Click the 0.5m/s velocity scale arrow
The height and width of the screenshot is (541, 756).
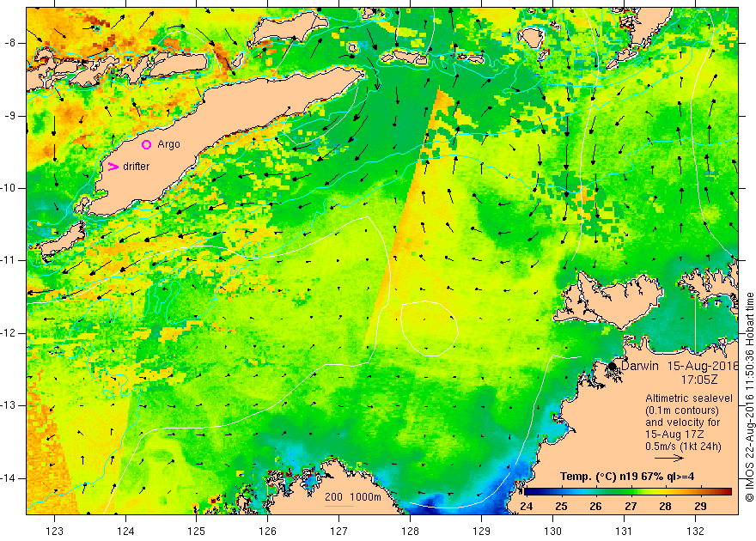(x=669, y=459)
